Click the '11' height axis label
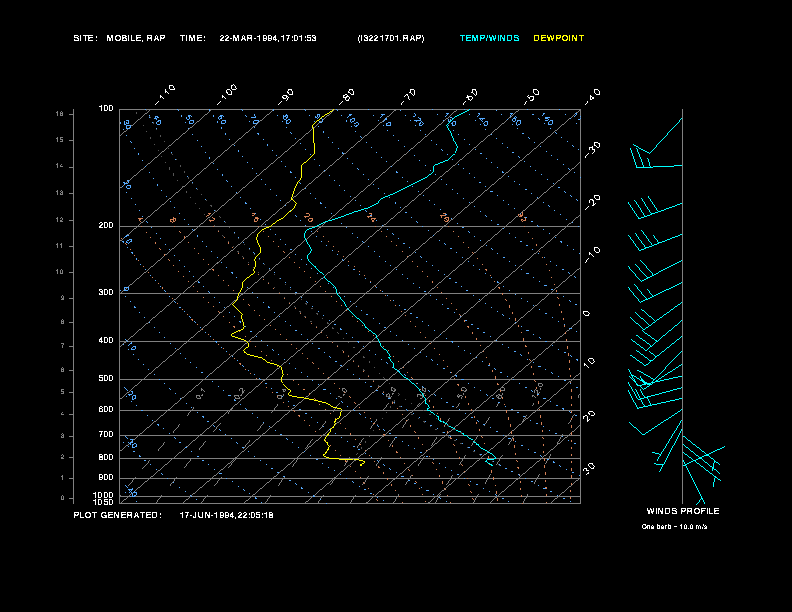 click(x=60, y=246)
